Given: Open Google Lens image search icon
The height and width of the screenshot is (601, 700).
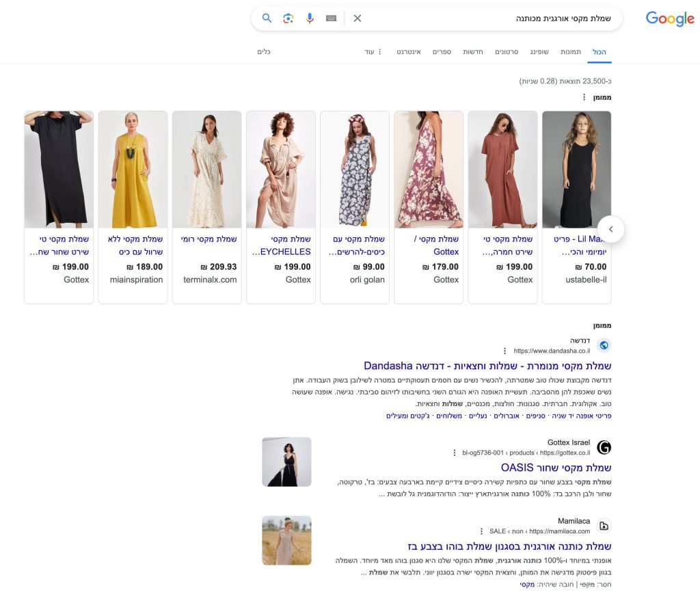Looking at the screenshot, I should pyautogui.click(x=288, y=18).
